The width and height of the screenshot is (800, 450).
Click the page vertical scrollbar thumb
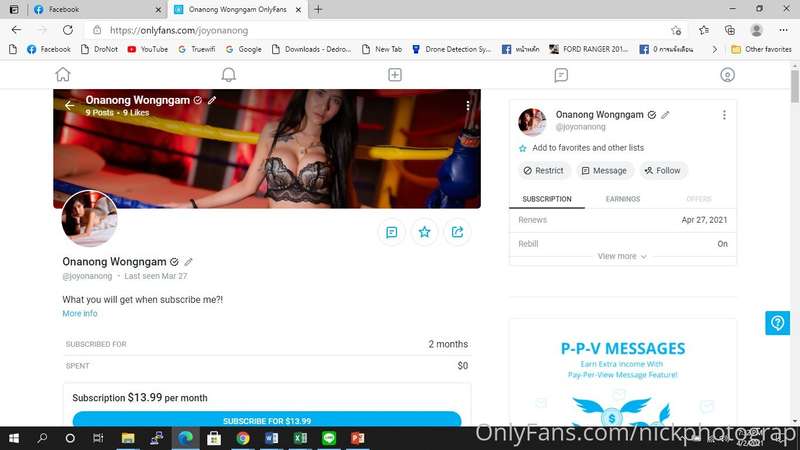pyautogui.click(x=795, y=87)
